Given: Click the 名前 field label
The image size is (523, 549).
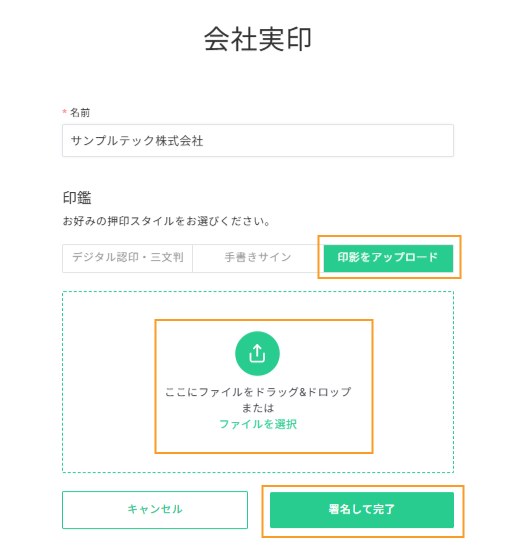Looking at the screenshot, I should click(x=80, y=113).
